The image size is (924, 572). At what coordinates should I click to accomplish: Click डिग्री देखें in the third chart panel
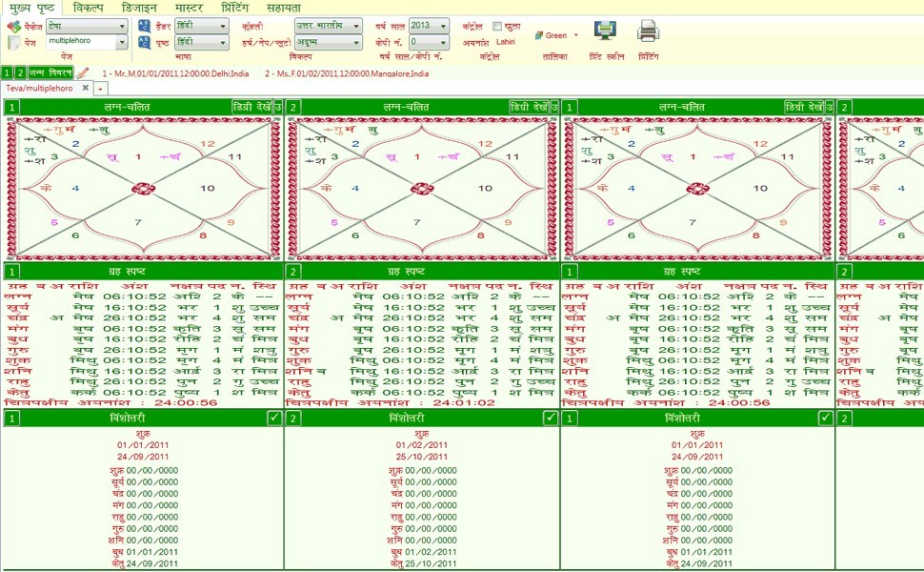(x=804, y=107)
